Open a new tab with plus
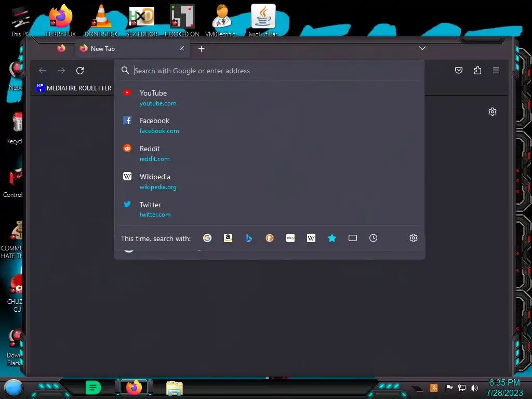This screenshot has width=532, height=399. [201, 49]
